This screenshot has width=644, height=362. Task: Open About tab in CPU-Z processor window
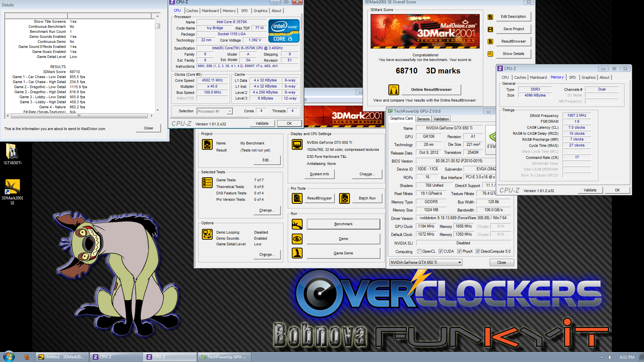tap(276, 11)
